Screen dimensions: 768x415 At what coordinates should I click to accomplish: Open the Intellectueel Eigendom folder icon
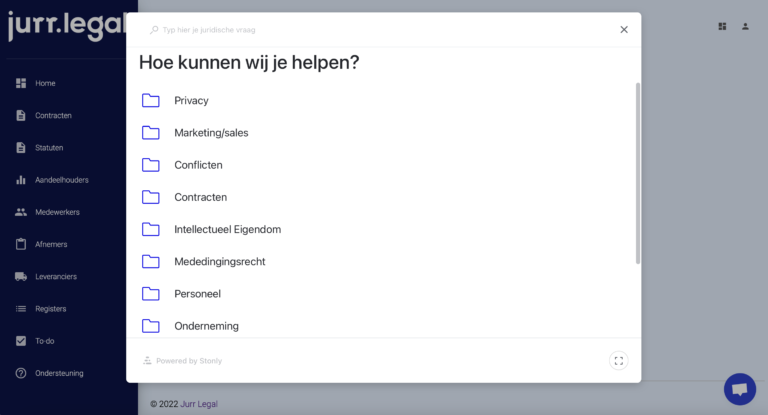(x=151, y=229)
